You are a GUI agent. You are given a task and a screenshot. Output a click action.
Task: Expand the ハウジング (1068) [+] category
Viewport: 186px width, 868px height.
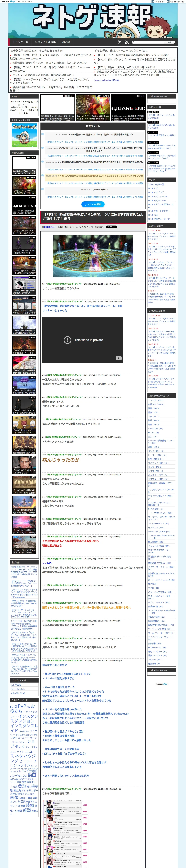tap(158, 531)
